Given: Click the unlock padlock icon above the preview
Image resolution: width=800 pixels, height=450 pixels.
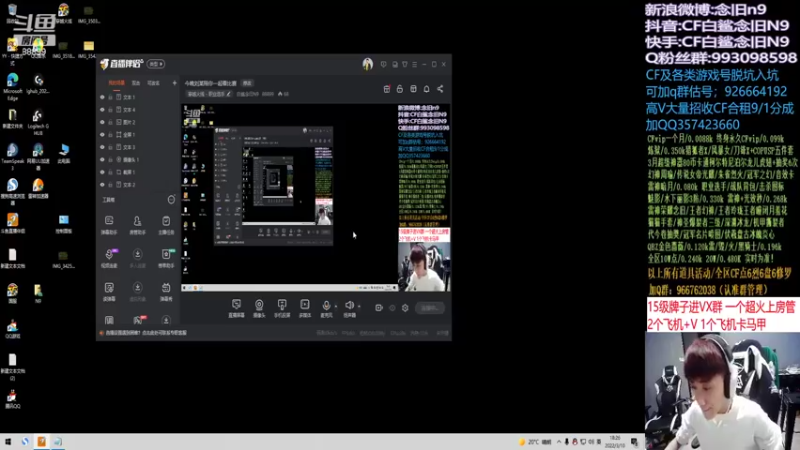Looking at the screenshot, I should click(x=399, y=89).
